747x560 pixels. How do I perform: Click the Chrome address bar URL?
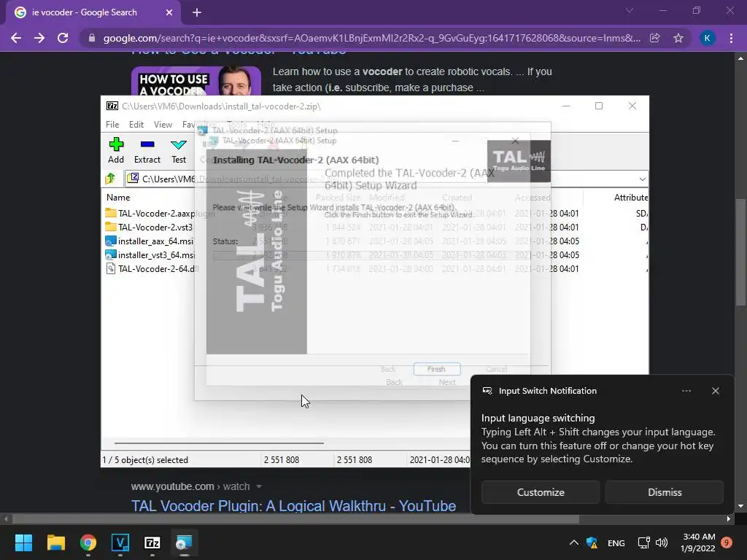pyautogui.click(x=371, y=38)
